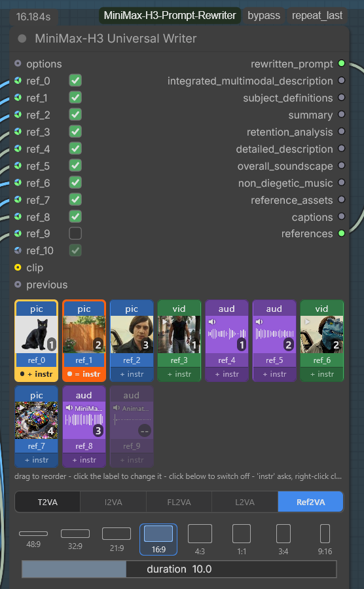
Task: Click the ref_6 input socket
Action: [18, 183]
